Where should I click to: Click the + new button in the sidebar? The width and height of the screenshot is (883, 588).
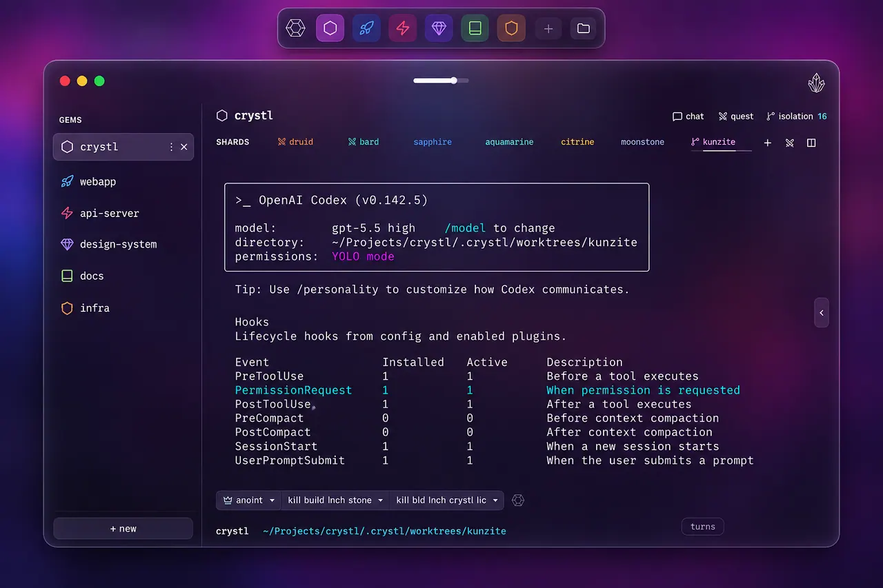[123, 529]
